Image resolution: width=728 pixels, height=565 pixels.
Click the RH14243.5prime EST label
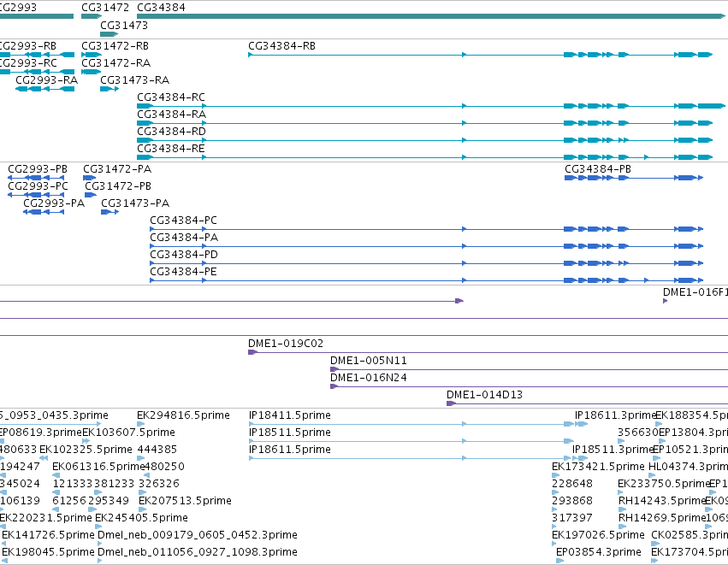coord(661,502)
